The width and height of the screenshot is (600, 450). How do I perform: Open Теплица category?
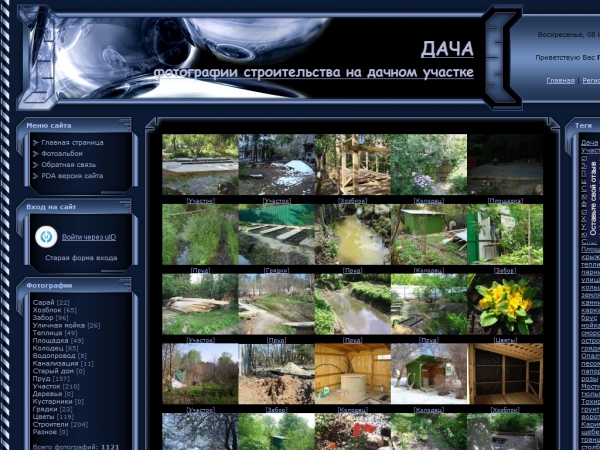(47, 333)
